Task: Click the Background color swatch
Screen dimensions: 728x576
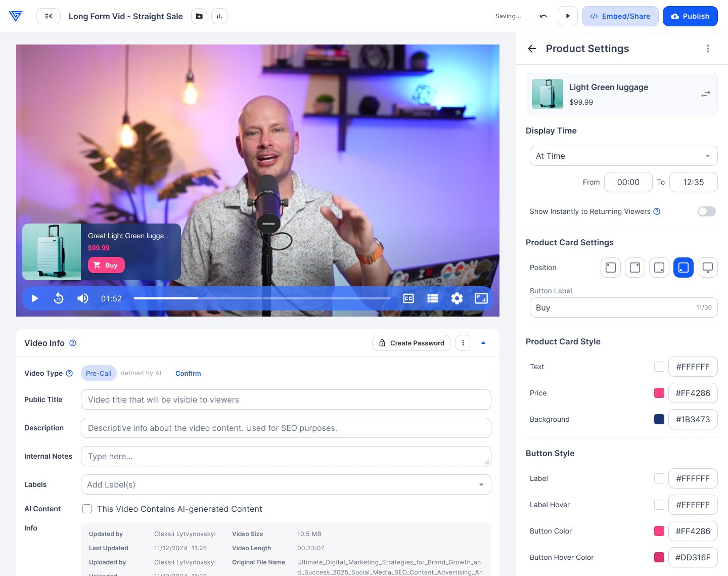Action: (x=659, y=419)
